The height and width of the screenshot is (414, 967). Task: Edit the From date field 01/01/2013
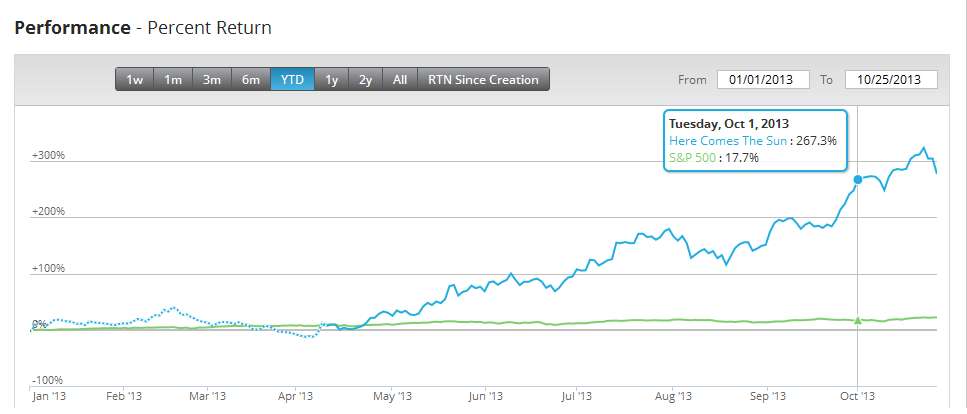(763, 80)
